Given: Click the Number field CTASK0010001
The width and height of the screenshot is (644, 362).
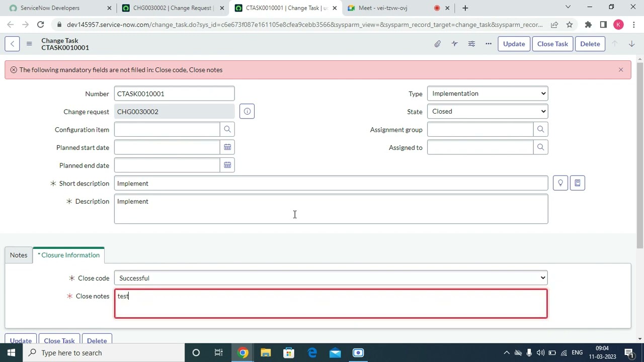Looking at the screenshot, I should click(x=174, y=94).
